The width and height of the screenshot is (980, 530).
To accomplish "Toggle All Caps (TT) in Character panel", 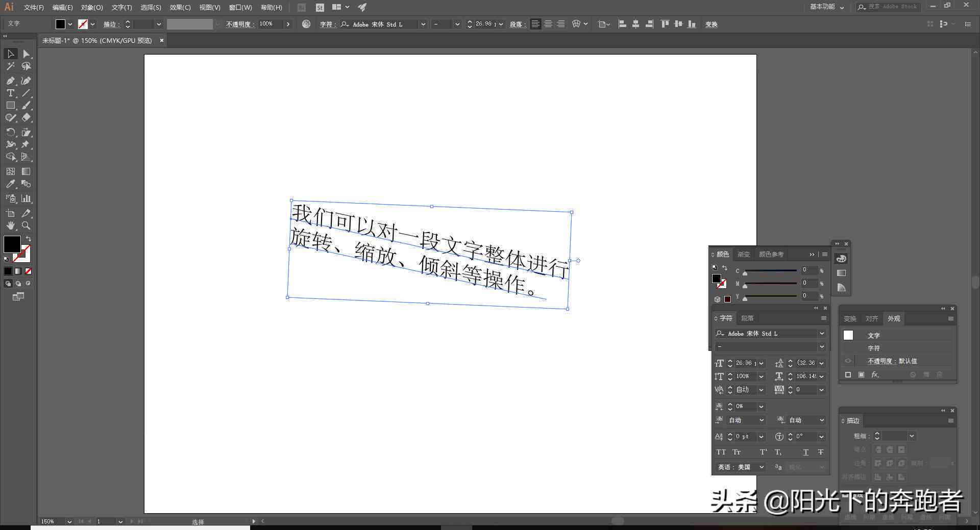I will tap(721, 452).
